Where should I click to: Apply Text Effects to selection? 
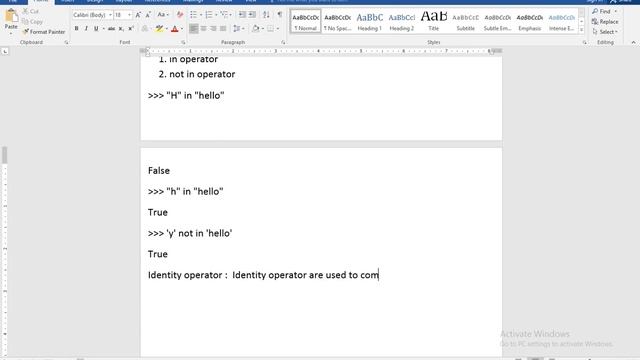tap(145, 29)
